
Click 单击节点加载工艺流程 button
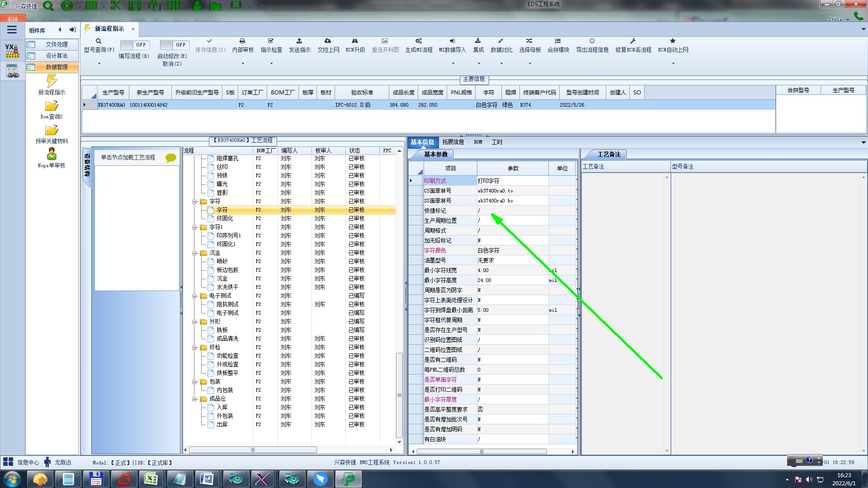click(x=128, y=157)
